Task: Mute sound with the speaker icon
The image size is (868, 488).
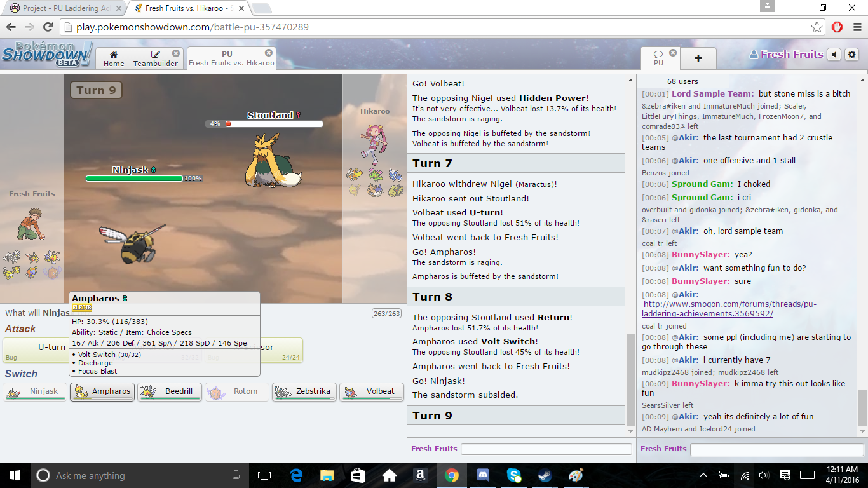Action: pyautogui.click(x=834, y=55)
